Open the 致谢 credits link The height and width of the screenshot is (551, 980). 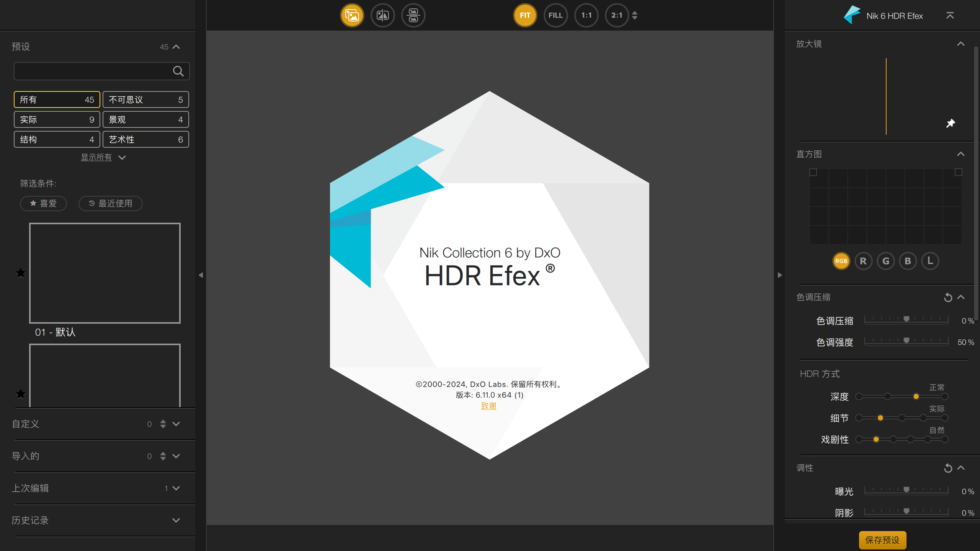click(488, 406)
